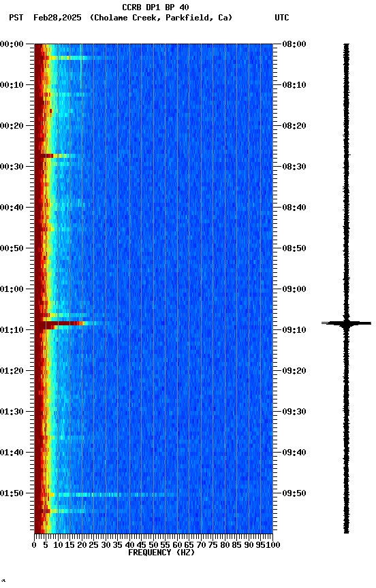Click the 09:50 UTC time label
Screen dimensions: 376x588
(x=294, y=493)
